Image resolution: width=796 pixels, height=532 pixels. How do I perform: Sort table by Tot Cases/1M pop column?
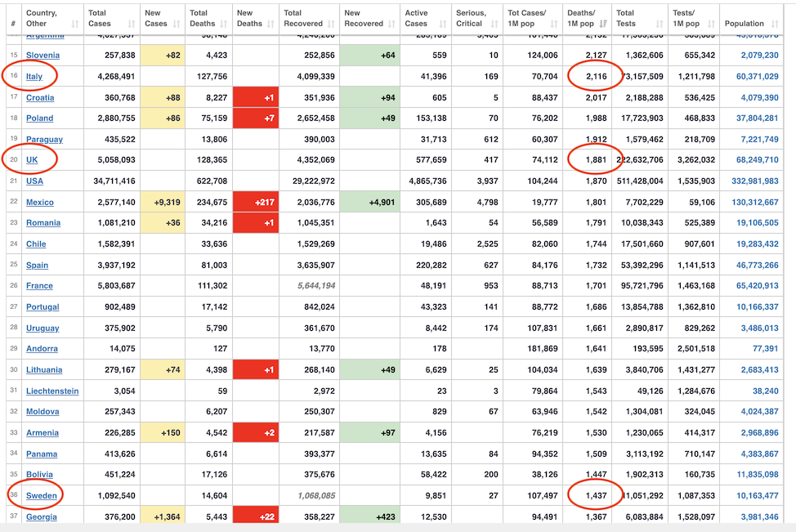533,19
